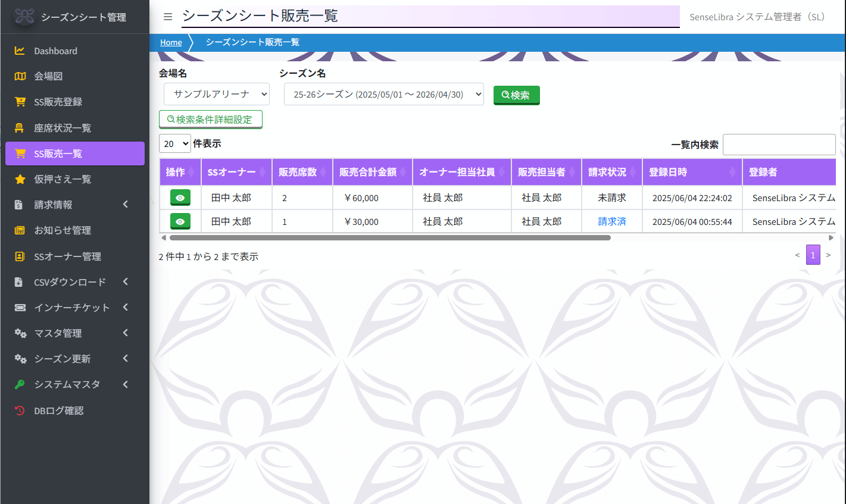
Task: Click the Dashboard chart icon in sidebar
Action: coord(20,51)
